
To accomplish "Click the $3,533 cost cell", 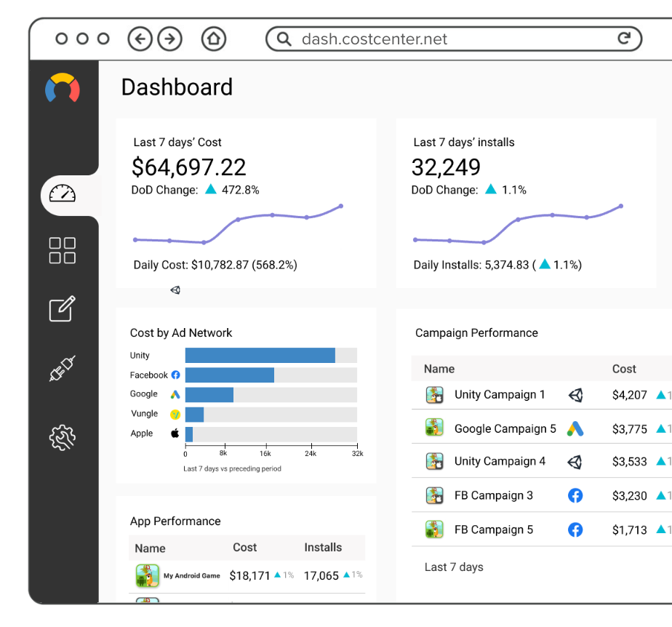I will 630,462.
